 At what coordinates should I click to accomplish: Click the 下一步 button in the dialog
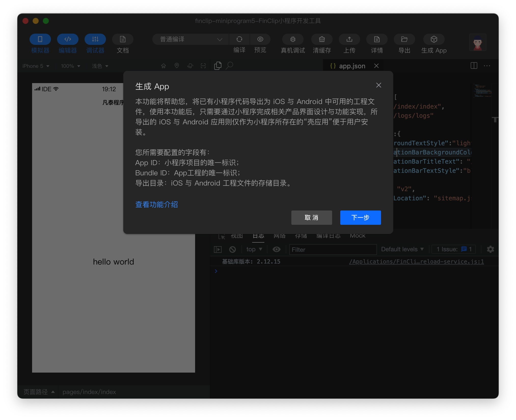pyautogui.click(x=360, y=218)
